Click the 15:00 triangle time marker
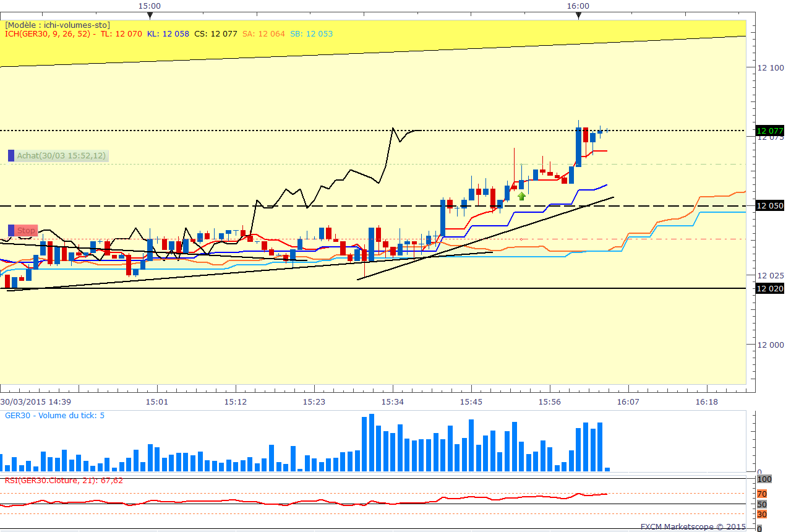 150,15
